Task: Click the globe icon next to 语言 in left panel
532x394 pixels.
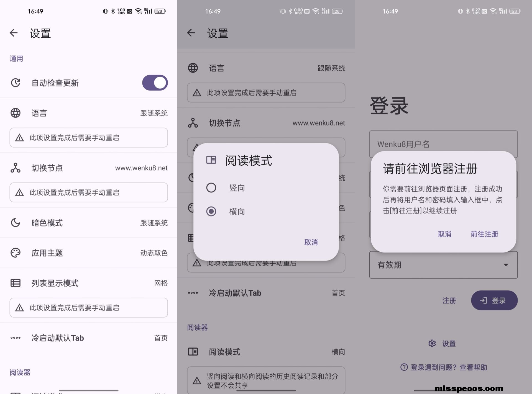Action: click(16, 113)
